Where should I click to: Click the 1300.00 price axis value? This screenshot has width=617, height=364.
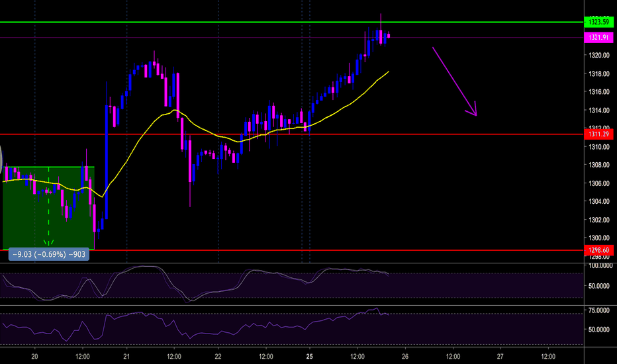tap(599, 238)
